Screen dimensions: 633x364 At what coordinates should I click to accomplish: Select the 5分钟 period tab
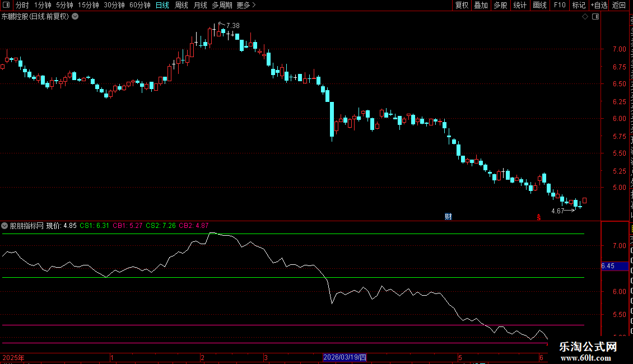pos(64,5)
